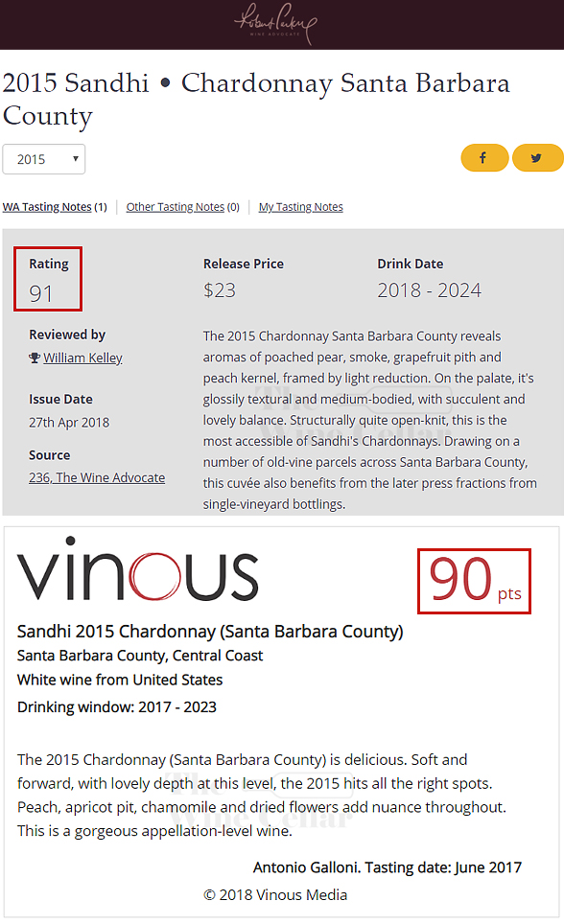Share the review on Facebook

(484, 158)
